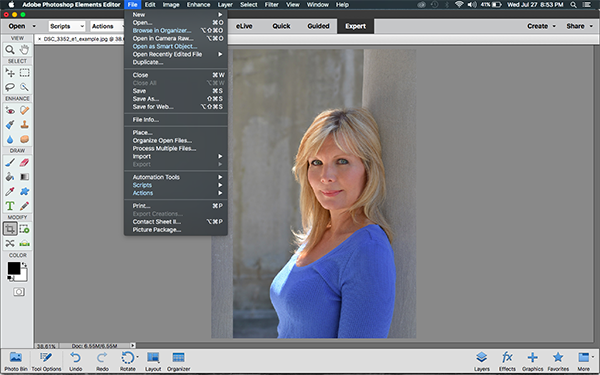Expand the Create dropdown
600x375 pixels.
pos(554,26)
